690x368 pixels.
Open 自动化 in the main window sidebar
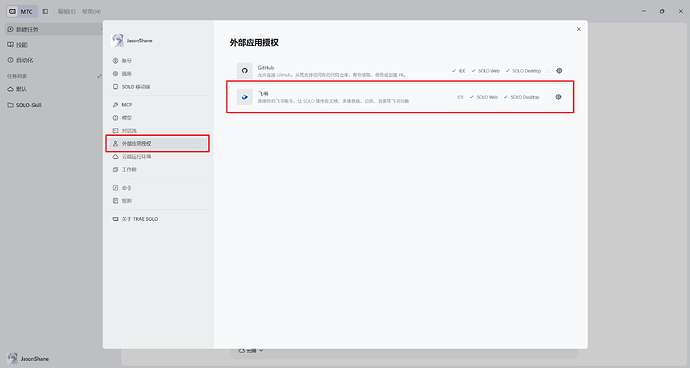20,60
